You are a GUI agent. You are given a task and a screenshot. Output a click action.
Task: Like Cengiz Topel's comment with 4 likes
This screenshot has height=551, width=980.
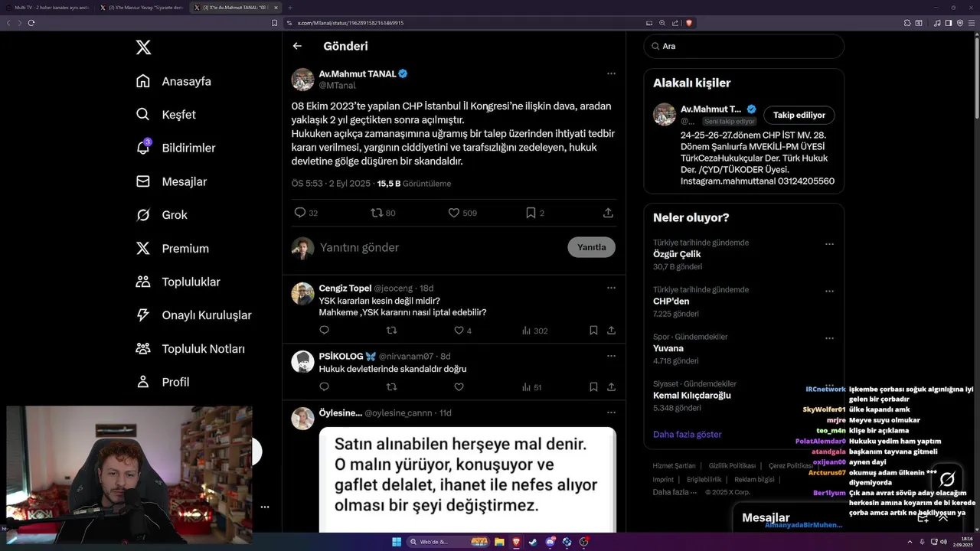coord(459,331)
